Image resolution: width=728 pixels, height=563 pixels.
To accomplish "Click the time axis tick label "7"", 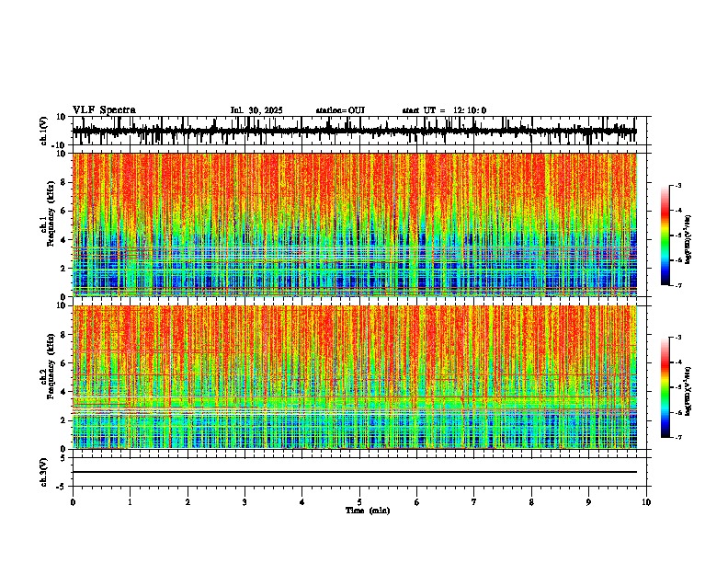I will (x=474, y=502).
